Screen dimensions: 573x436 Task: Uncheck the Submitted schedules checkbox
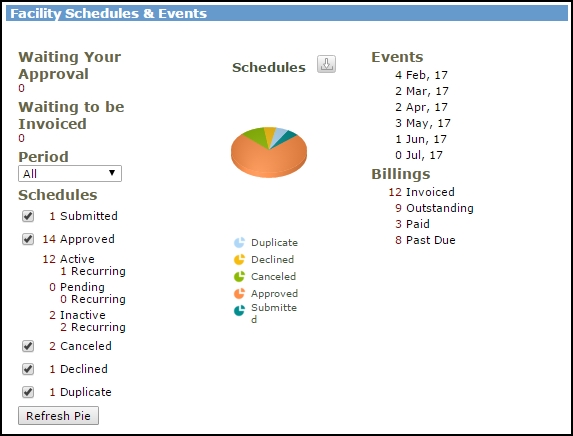pyautogui.click(x=28, y=216)
